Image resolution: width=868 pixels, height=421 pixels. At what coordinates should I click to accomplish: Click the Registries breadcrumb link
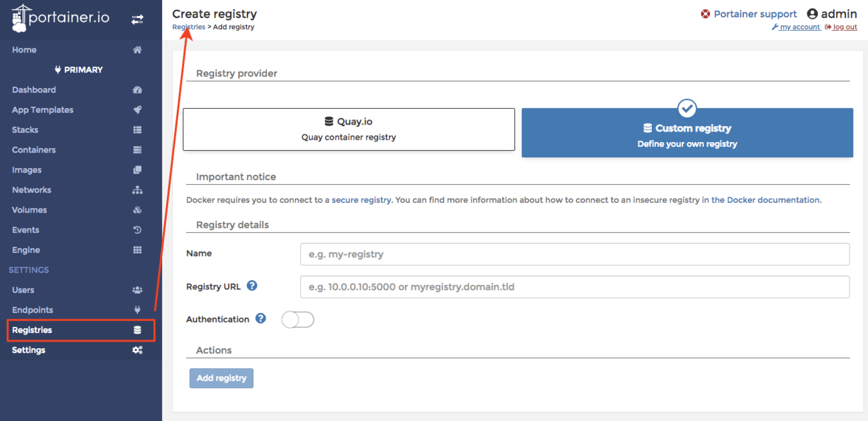pyautogui.click(x=188, y=27)
